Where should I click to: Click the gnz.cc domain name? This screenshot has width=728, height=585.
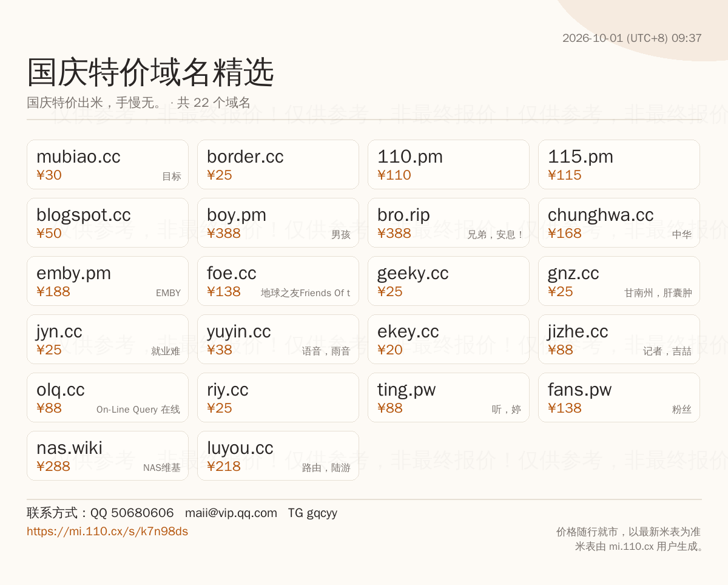pyautogui.click(x=573, y=273)
